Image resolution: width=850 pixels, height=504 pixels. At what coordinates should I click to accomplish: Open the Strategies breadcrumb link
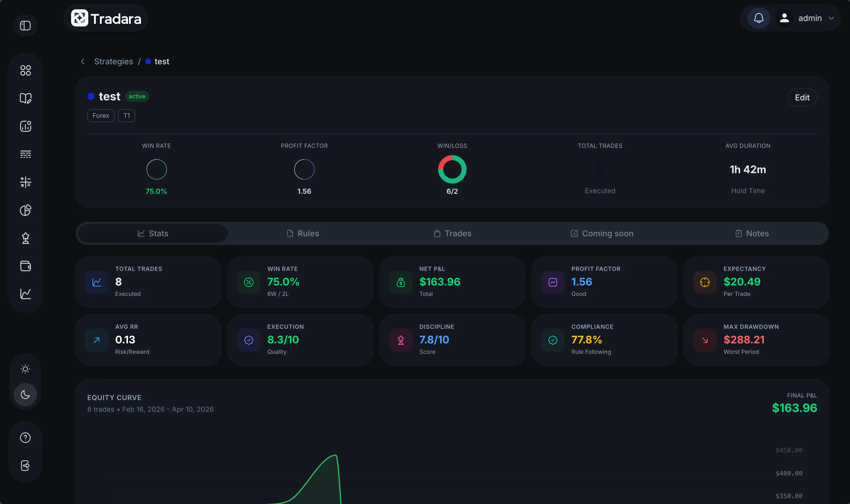(114, 61)
